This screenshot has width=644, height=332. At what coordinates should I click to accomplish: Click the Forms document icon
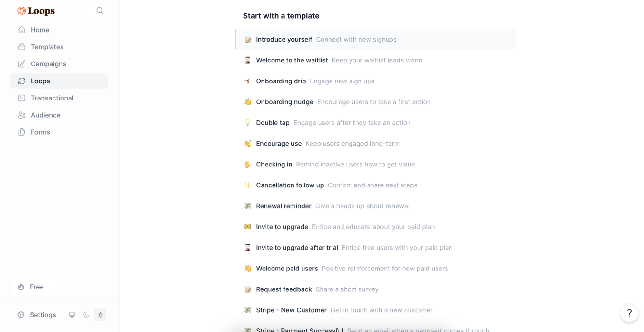click(x=22, y=132)
